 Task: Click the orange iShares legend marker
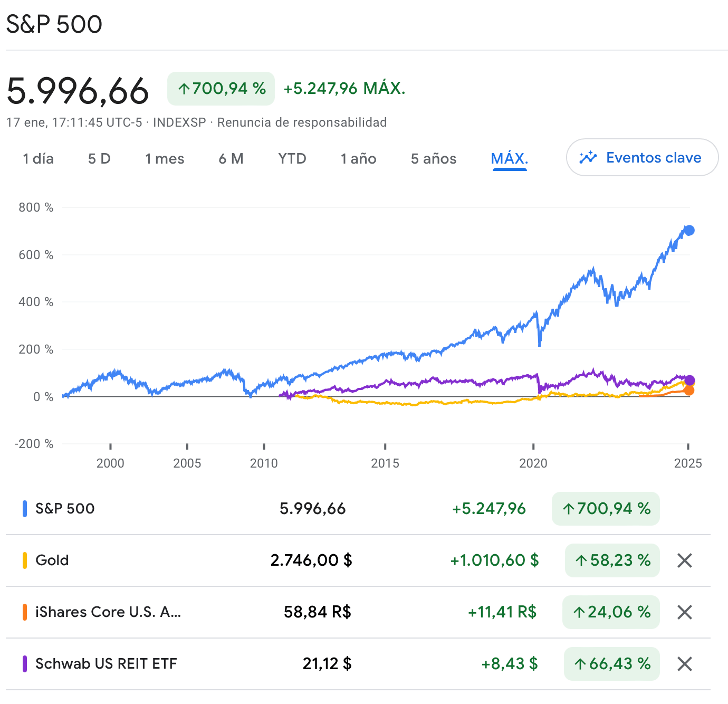(25, 612)
